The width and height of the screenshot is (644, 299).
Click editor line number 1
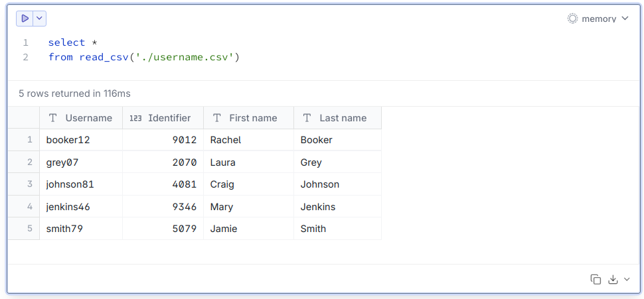(x=25, y=42)
